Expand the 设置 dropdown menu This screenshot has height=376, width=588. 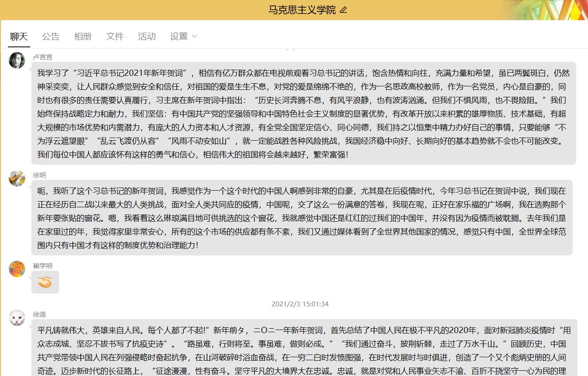[x=179, y=36]
